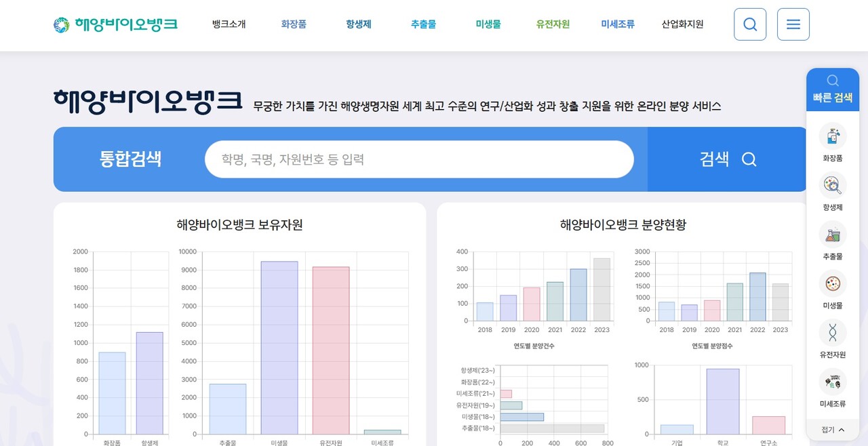Select 산업화지원 from the navigation

(682, 24)
